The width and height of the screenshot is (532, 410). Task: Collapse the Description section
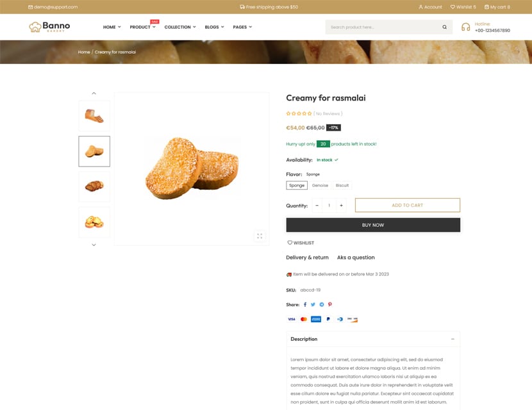pyautogui.click(x=453, y=339)
